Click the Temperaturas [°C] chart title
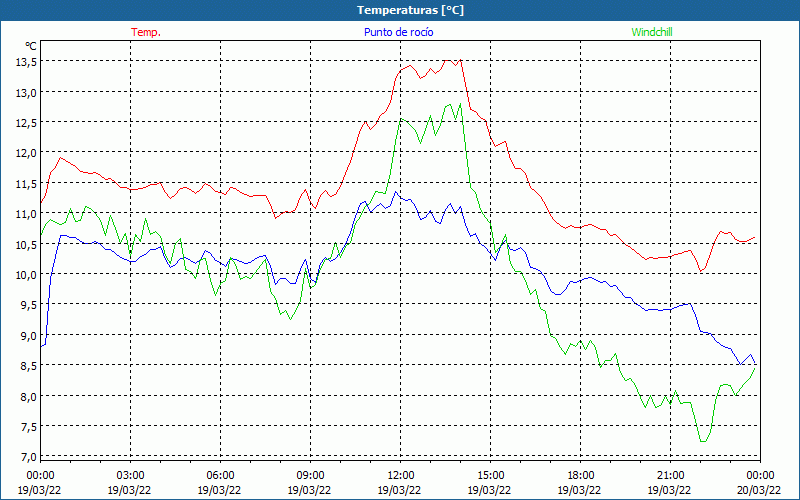This screenshot has height=500, width=800. coord(410,10)
